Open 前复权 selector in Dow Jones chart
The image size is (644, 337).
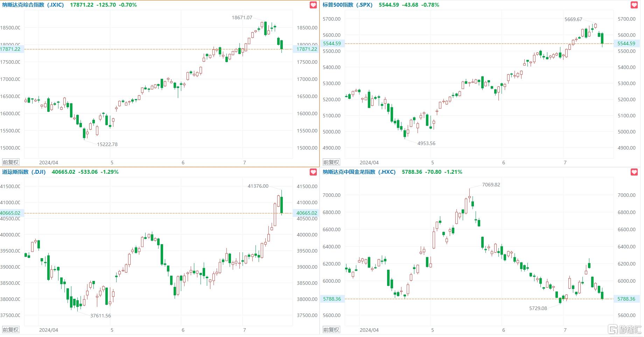tap(11, 330)
